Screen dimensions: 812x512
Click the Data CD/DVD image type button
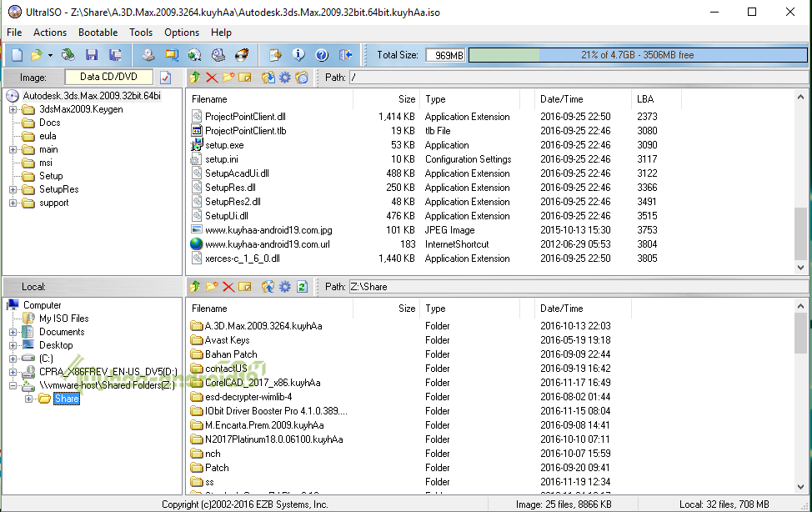coord(108,78)
